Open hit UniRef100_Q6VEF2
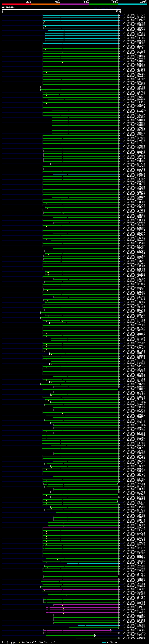The height and width of the screenshot is (644, 149). [133, 33]
